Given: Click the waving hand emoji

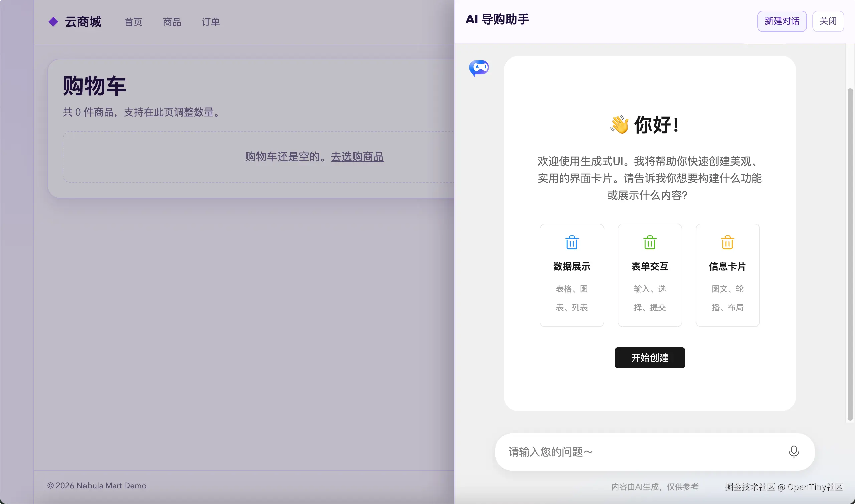Looking at the screenshot, I should click(x=619, y=124).
